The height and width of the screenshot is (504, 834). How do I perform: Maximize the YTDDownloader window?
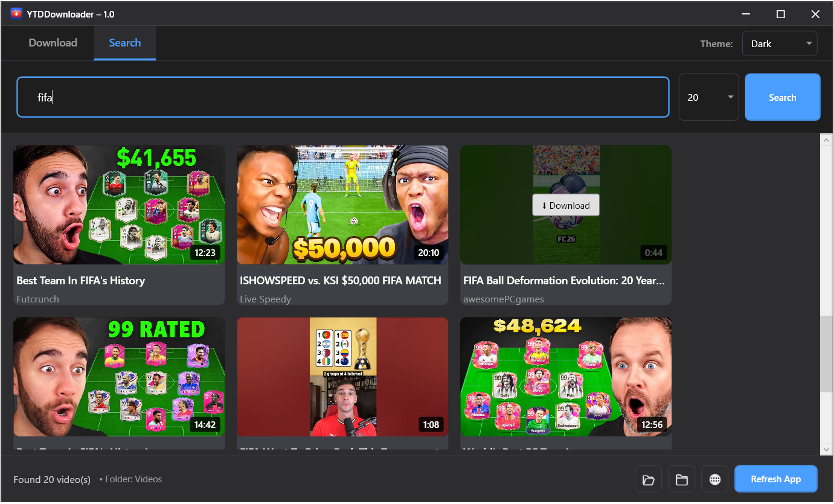781,14
